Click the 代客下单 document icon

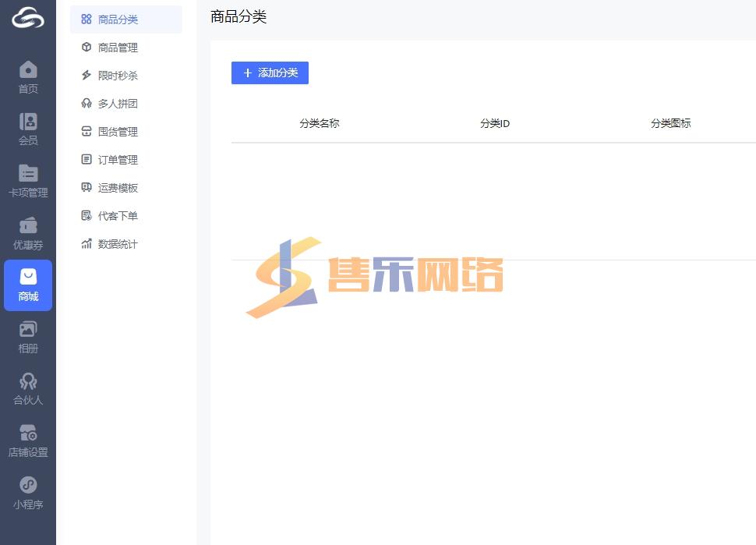click(x=87, y=216)
